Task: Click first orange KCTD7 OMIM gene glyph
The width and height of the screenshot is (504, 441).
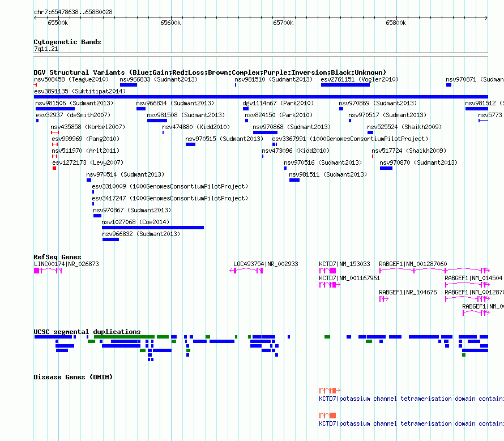Action: 330,391
